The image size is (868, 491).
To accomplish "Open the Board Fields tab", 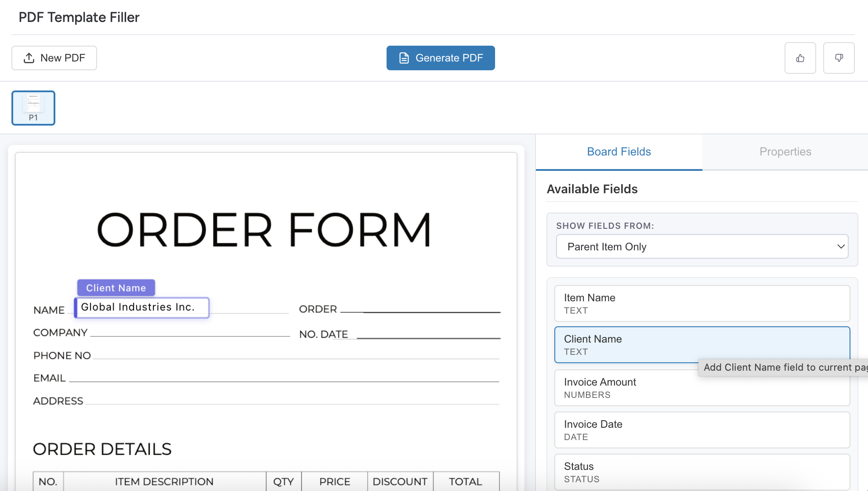I will (618, 152).
